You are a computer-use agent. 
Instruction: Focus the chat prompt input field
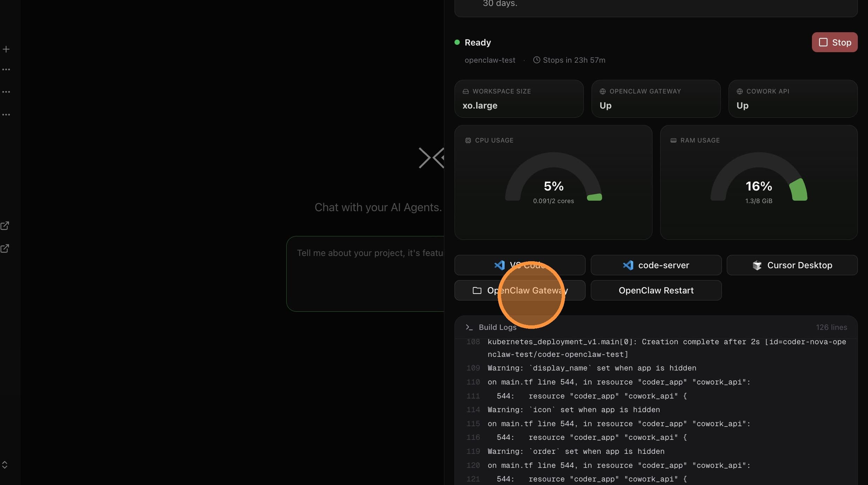point(365,274)
